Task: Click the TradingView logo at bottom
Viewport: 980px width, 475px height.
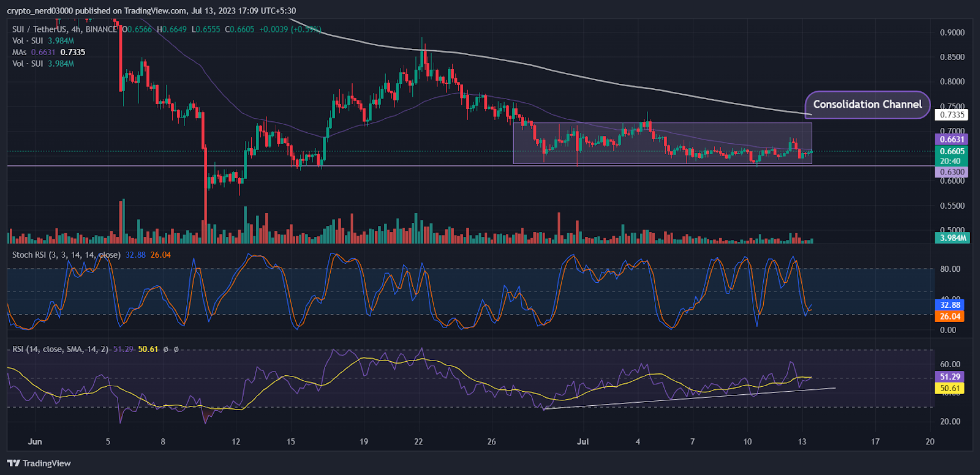Action: click(x=39, y=463)
